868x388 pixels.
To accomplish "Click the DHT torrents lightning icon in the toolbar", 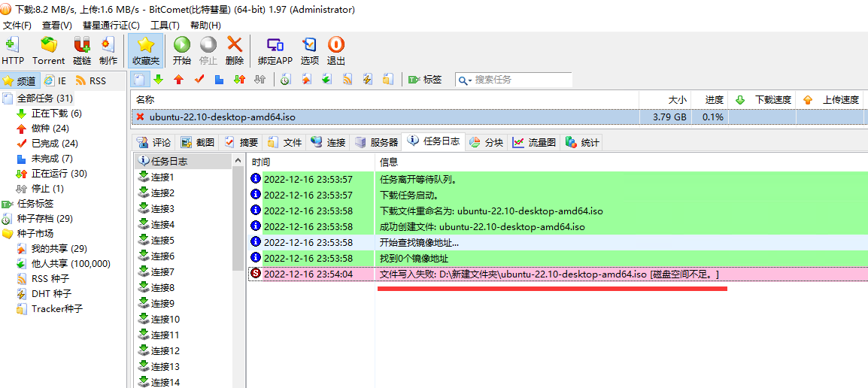I will point(368,80).
